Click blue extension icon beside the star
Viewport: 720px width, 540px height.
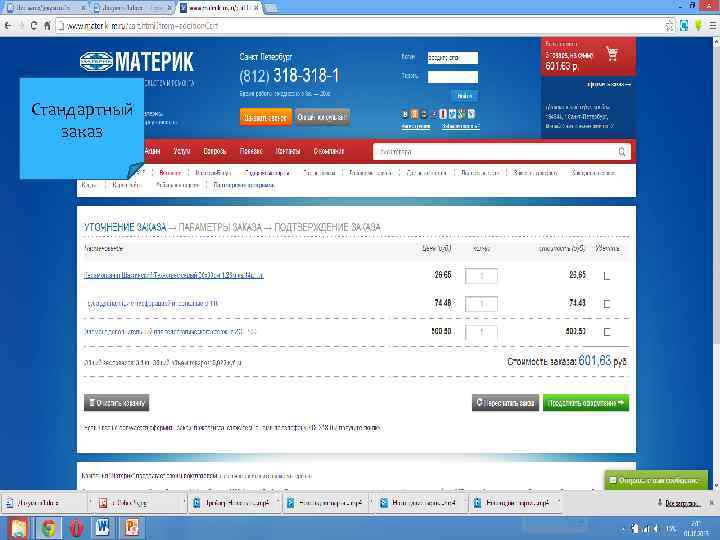(684, 26)
